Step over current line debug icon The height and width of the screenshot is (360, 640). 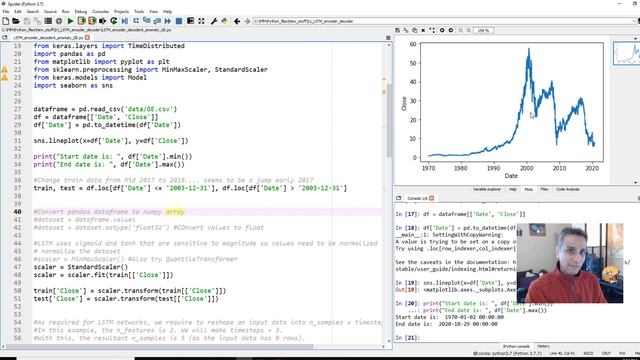(136, 21)
